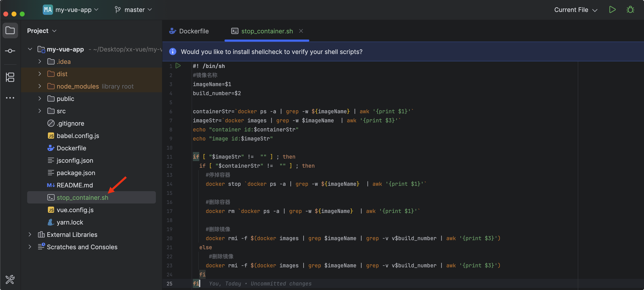This screenshot has height=290, width=644.
Task: Click the Docker icon on Dockerfile tab
Action: click(172, 31)
